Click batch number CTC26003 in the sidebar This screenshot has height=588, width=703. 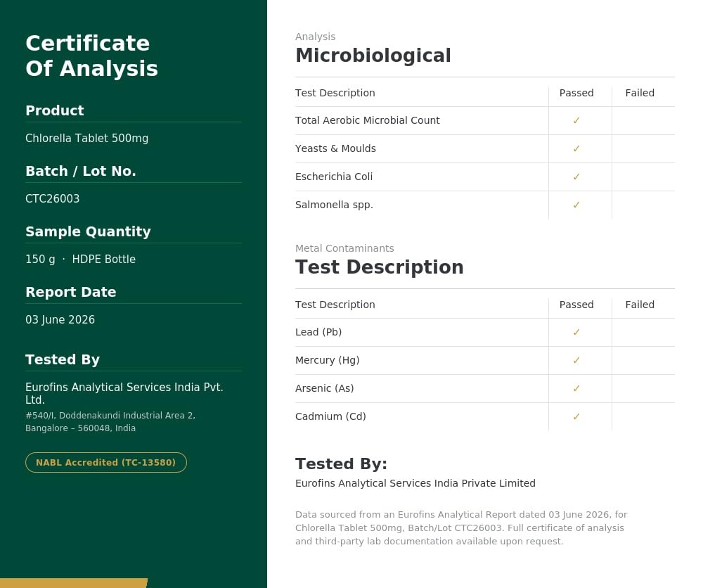[53, 198]
